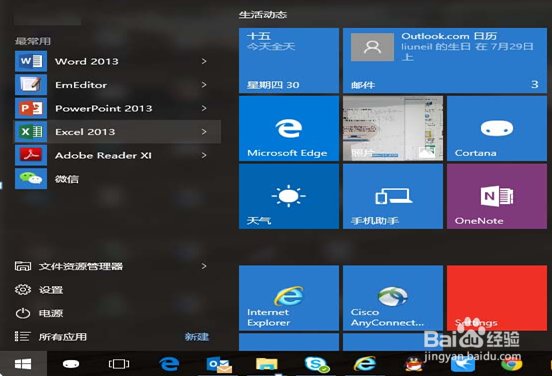Open Adobe Reader XI icon

[x=31, y=155]
